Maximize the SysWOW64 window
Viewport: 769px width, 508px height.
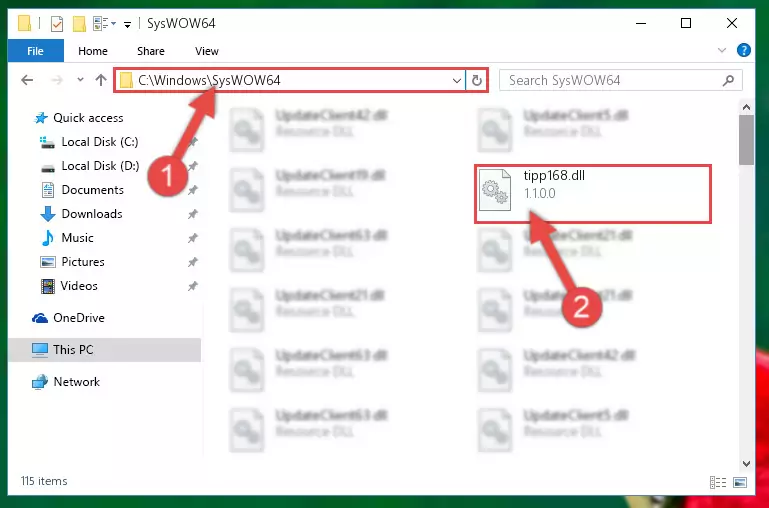pos(686,23)
